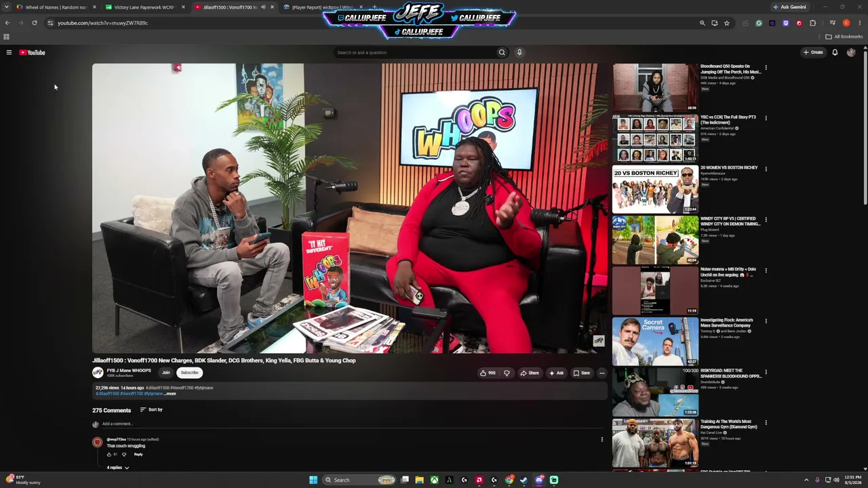Open the weather widget in the taskbar
The height and width of the screenshot is (488, 868).
coord(24,480)
